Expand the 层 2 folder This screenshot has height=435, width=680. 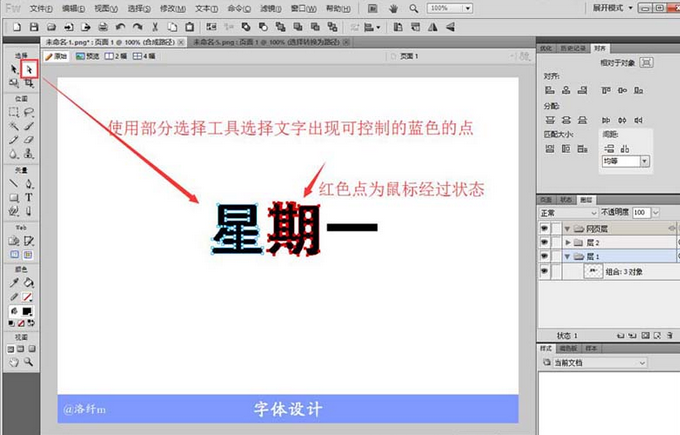click(x=569, y=242)
